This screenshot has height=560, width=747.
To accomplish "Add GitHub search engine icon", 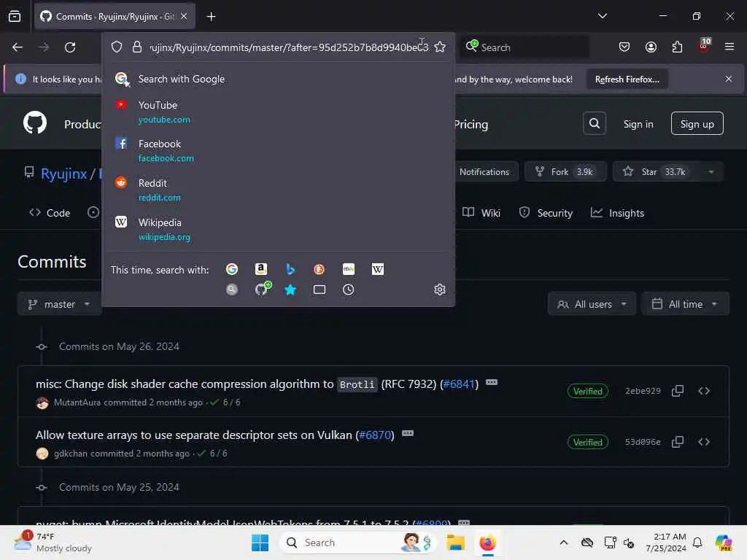I will (x=262, y=289).
